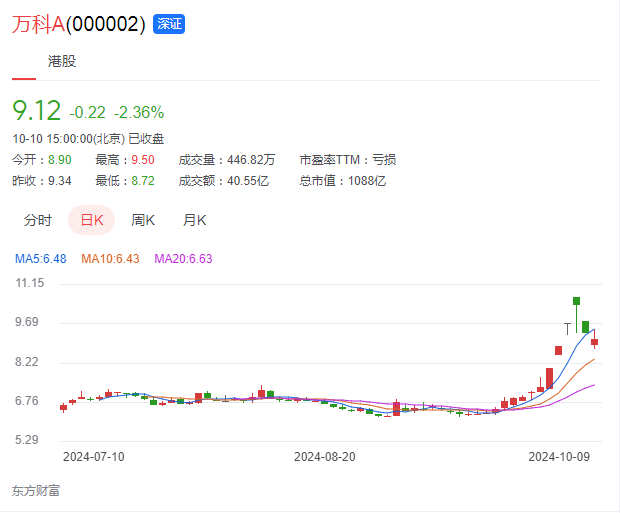Click the timestamp 10-10 15:00:00(北京) 已收盘
The height and width of the screenshot is (513, 620).
click(x=88, y=139)
